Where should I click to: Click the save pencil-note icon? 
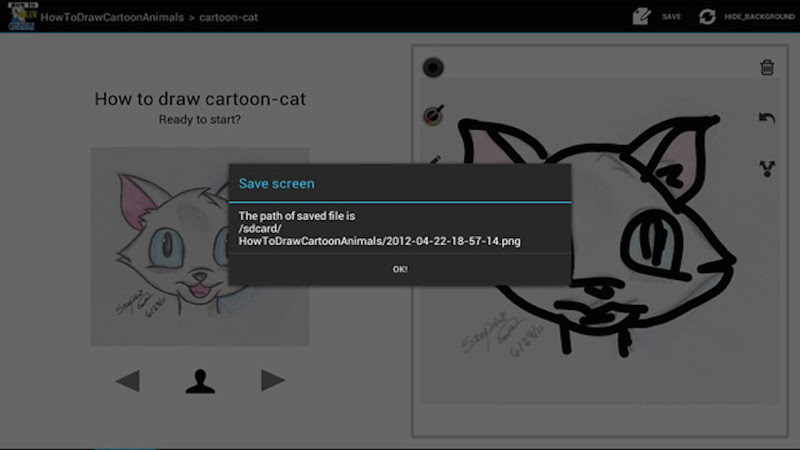tap(641, 16)
